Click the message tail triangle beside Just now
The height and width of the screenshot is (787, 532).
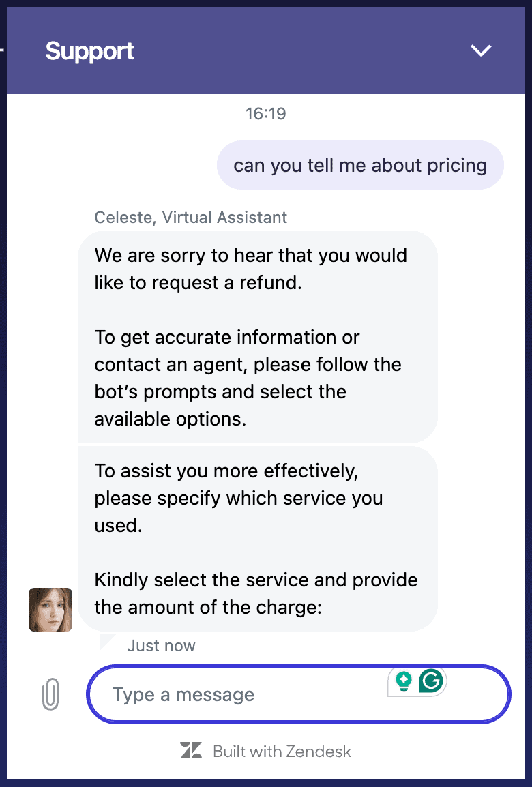pos(107,642)
